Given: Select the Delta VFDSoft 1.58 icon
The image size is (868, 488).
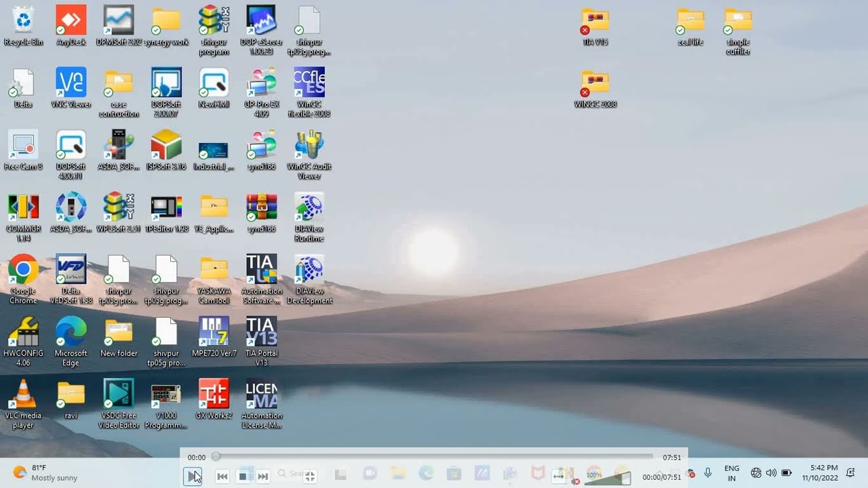Looking at the screenshot, I should pos(71,280).
